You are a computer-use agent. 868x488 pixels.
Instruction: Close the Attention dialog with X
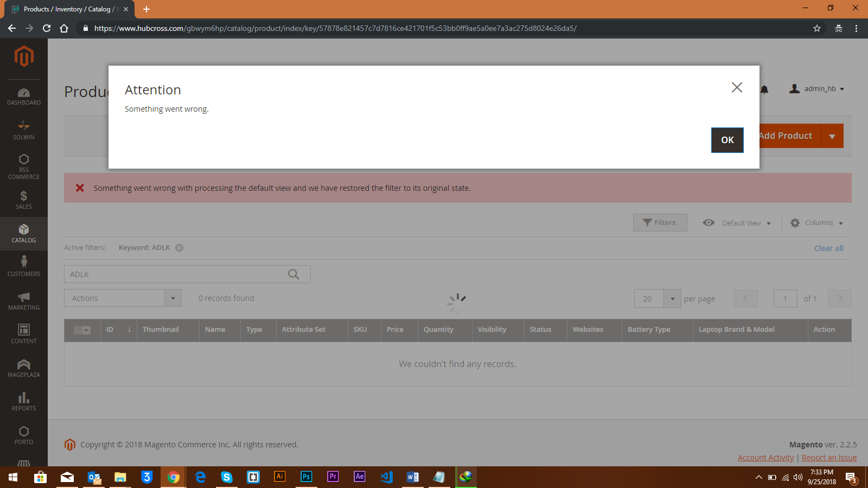[x=737, y=87]
